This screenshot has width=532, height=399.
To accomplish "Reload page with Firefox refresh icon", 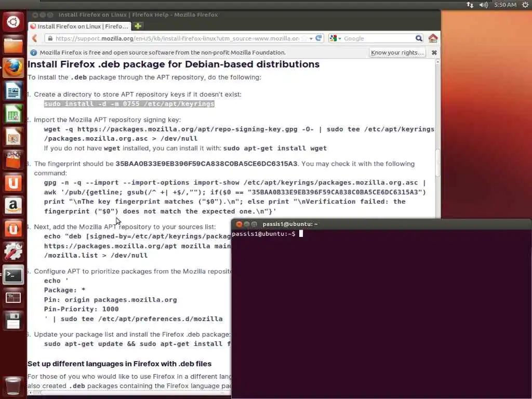I will (x=318, y=38).
